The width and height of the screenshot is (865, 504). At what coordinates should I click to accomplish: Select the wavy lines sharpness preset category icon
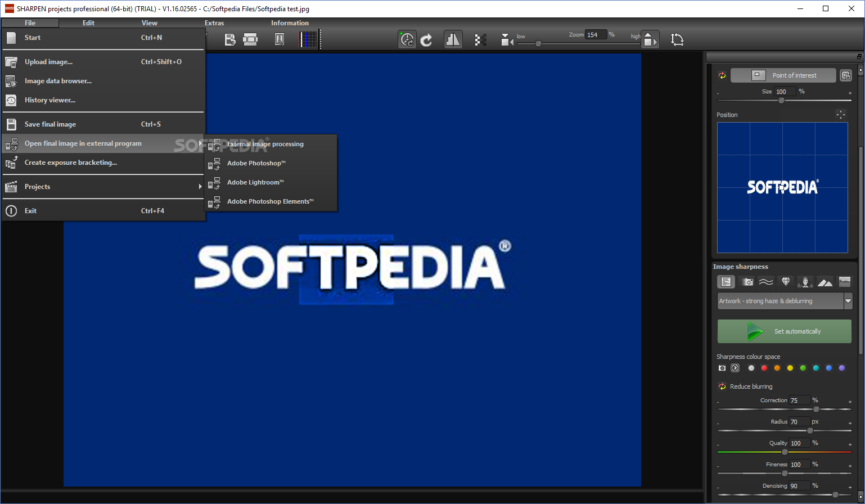(766, 282)
